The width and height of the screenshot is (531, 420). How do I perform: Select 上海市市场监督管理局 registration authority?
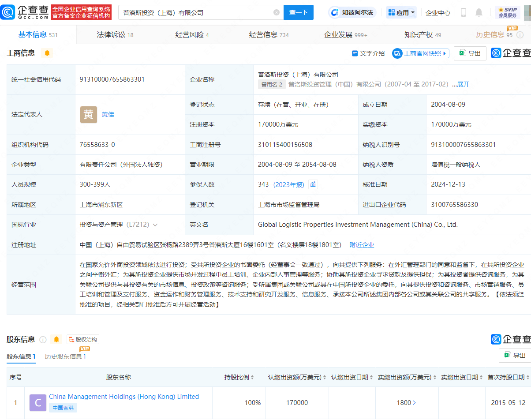[x=288, y=205]
